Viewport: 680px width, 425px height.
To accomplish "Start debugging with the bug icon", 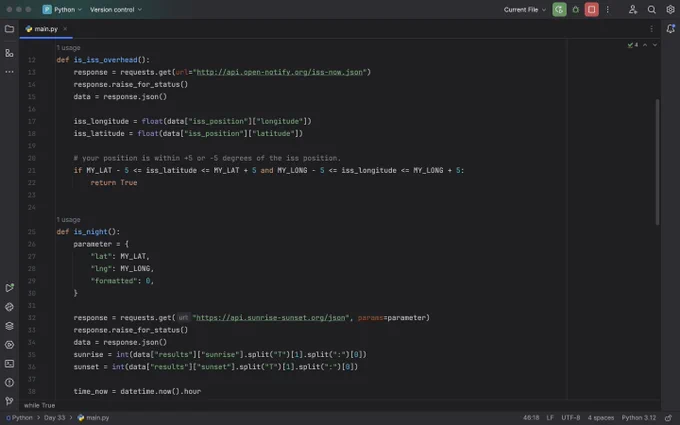I will coord(575,10).
